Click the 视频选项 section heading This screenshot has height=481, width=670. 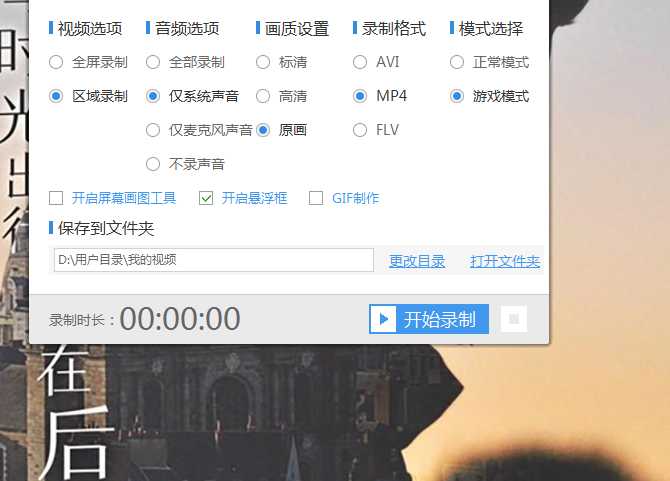pos(90,29)
